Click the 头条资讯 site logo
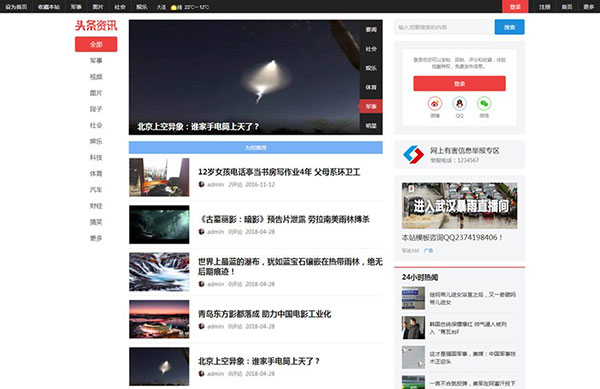 [x=96, y=26]
